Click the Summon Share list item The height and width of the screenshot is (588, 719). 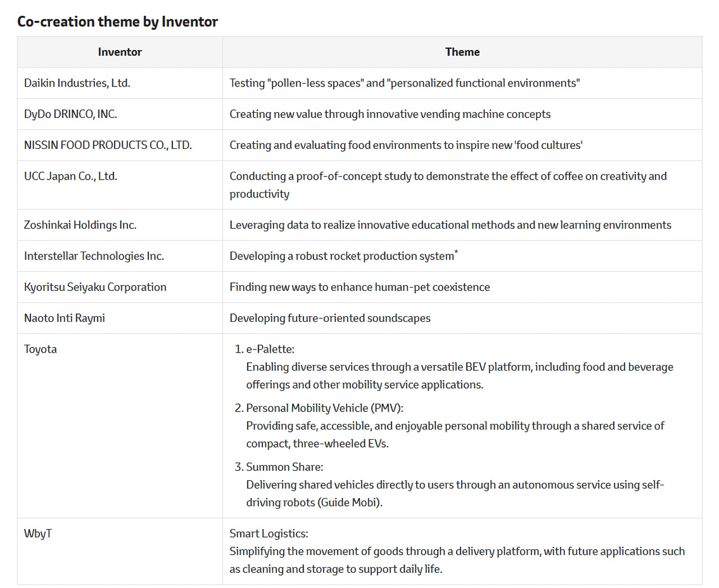tap(284, 467)
